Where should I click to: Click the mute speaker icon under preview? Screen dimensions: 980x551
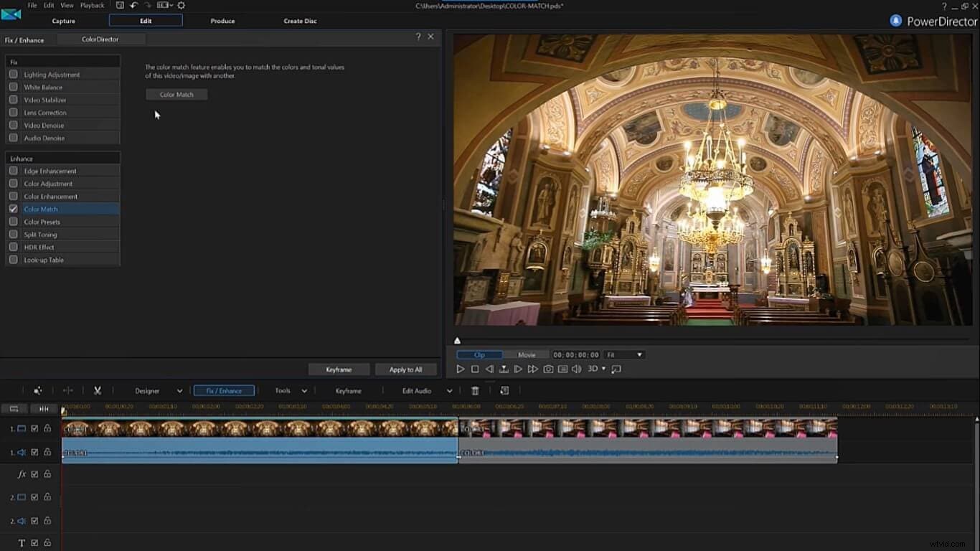(577, 369)
